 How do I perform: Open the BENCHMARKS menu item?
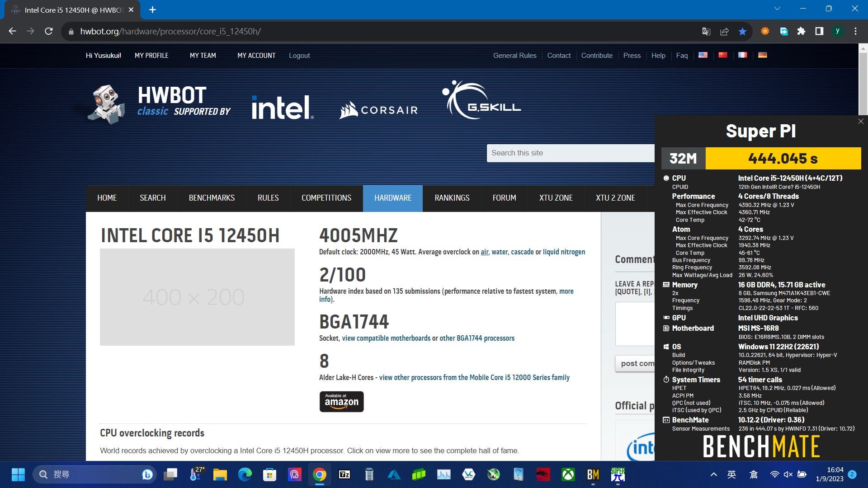click(212, 198)
